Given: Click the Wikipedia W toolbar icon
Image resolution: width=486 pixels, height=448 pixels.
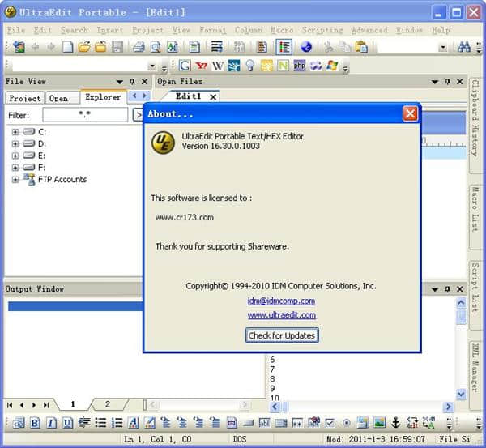Looking at the screenshot, I should click(218, 66).
